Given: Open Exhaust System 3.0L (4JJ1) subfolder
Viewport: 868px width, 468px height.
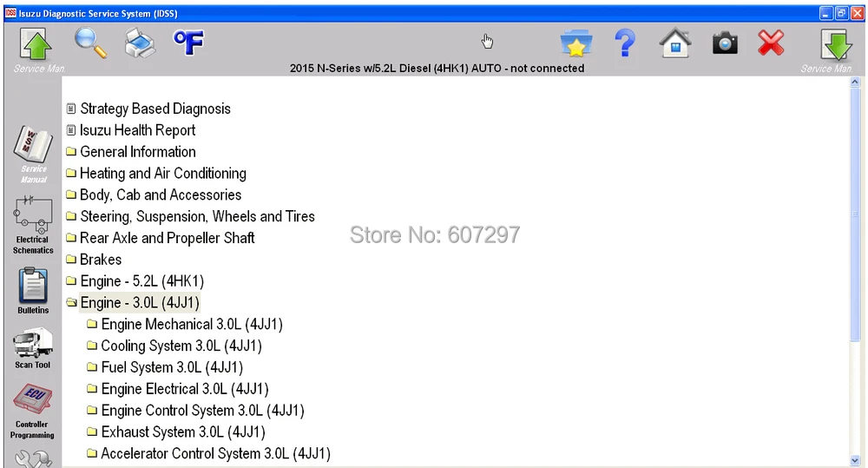Looking at the screenshot, I should click(176, 432).
